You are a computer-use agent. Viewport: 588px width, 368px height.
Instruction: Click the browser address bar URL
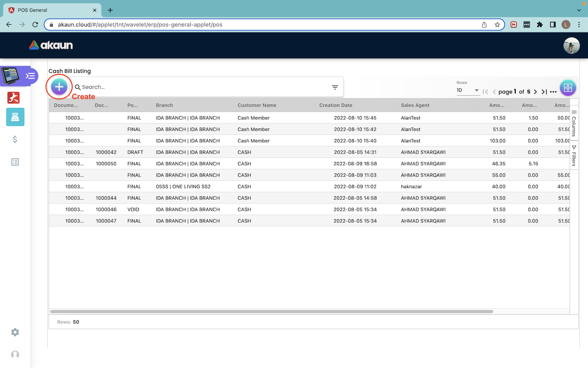click(x=140, y=25)
